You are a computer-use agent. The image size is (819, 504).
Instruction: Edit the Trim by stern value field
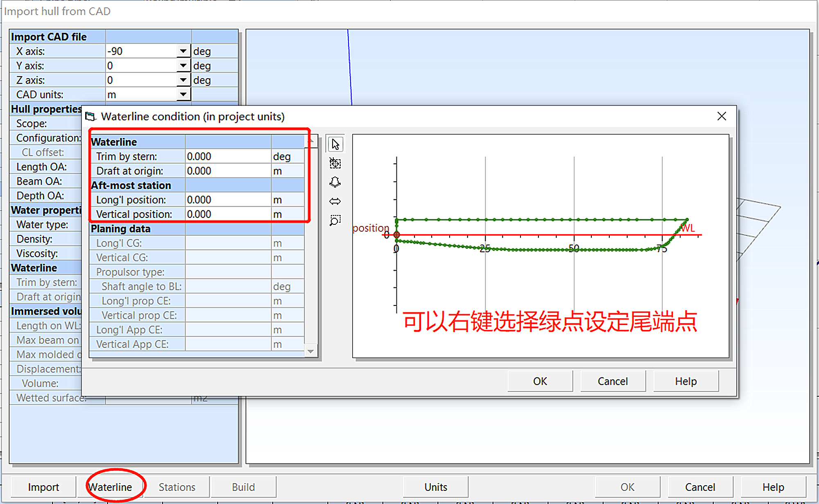(227, 156)
